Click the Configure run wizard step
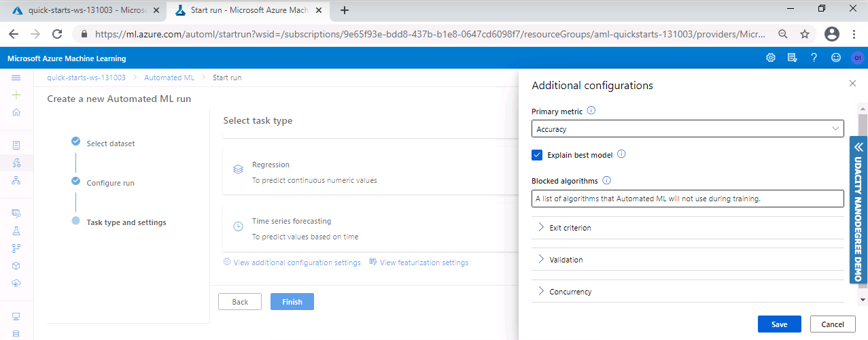Image resolution: width=868 pixels, height=340 pixels. point(103,182)
